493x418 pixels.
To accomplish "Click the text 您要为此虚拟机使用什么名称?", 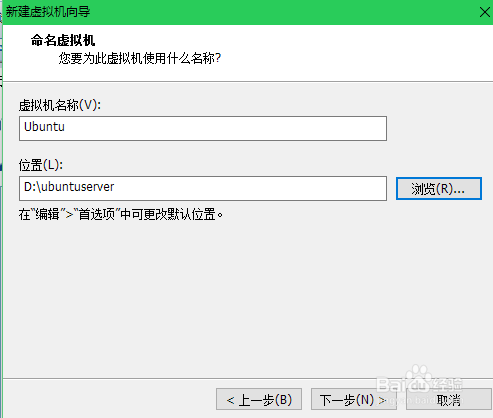I will click(x=140, y=58).
